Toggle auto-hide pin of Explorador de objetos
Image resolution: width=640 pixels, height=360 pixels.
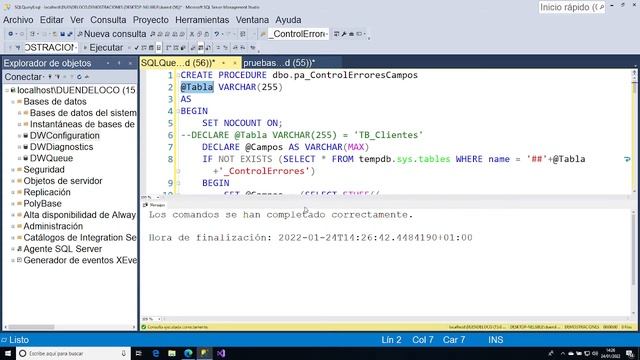[x=119, y=63]
